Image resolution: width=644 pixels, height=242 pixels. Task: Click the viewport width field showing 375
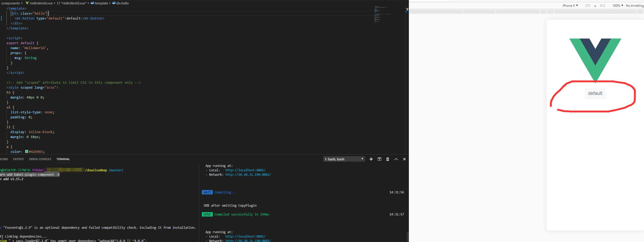tap(588, 6)
